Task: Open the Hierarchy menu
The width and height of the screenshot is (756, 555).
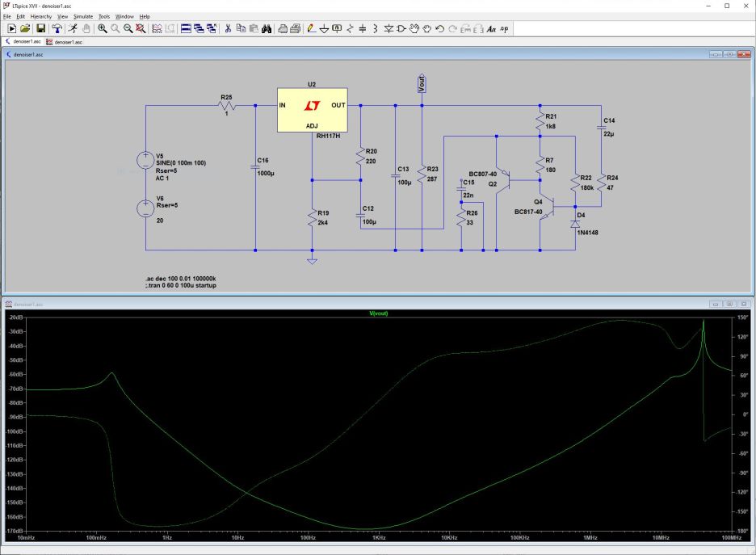Action: pos(41,16)
